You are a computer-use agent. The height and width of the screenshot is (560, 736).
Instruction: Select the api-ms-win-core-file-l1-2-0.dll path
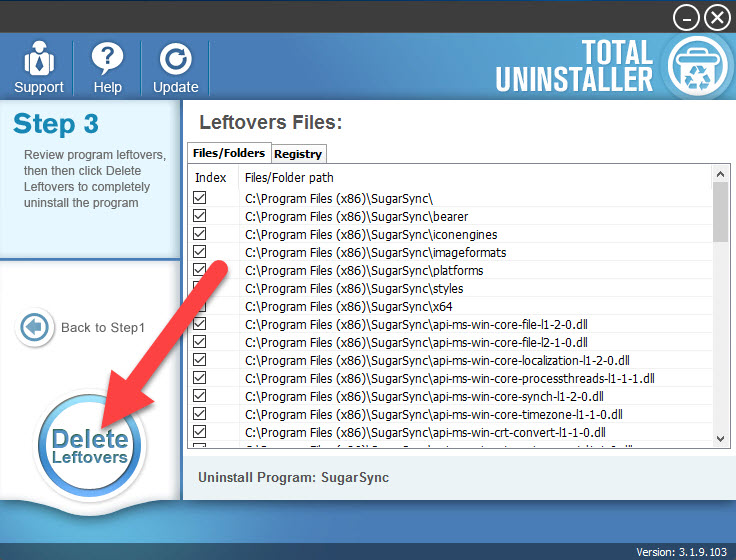pyautogui.click(x=416, y=324)
